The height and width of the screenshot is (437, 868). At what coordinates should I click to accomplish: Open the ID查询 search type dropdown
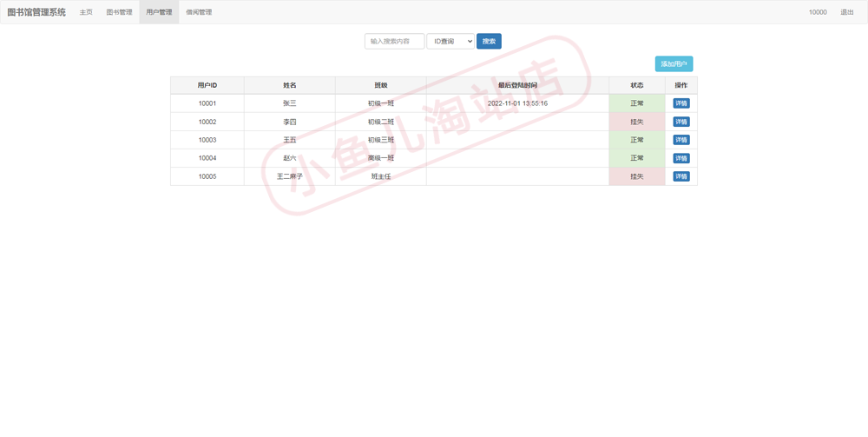[x=450, y=41]
